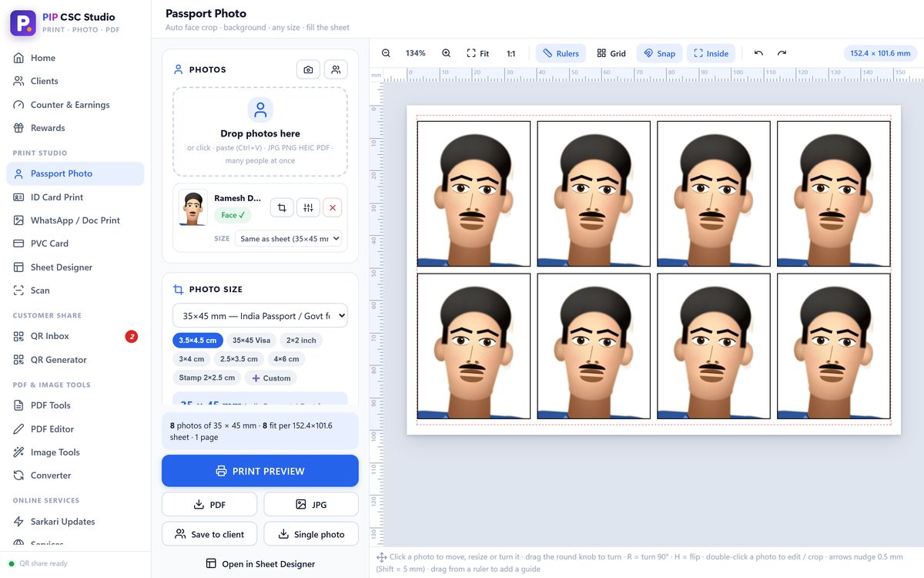Image resolution: width=924 pixels, height=578 pixels.
Task: Click the people group icon in Photos panel
Action: [x=336, y=69]
